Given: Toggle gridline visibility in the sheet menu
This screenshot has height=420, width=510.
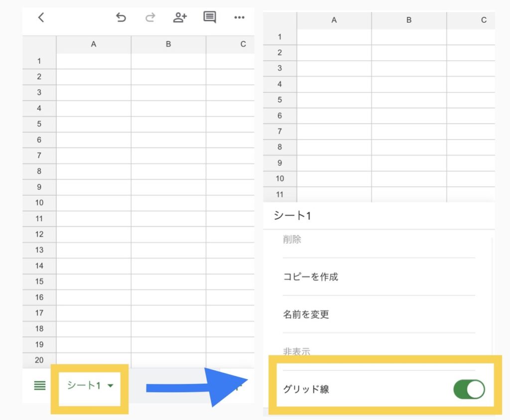Looking at the screenshot, I should (470, 390).
